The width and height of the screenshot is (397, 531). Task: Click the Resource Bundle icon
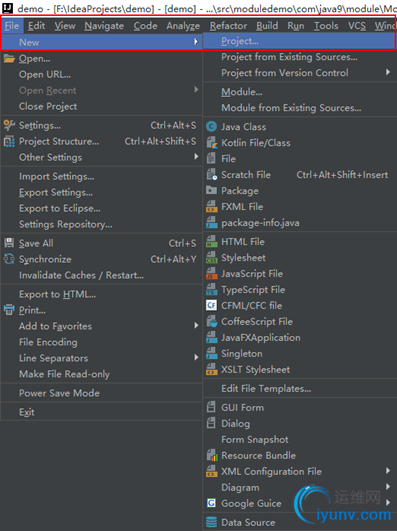(x=212, y=455)
